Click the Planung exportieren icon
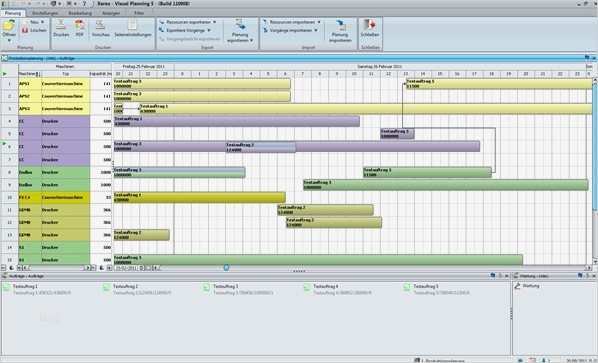598x363 pixels. click(240, 25)
